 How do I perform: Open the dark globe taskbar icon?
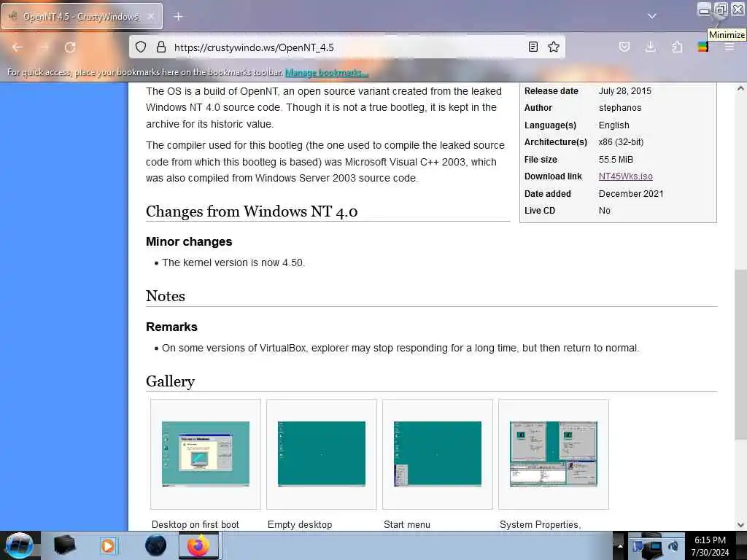156,545
